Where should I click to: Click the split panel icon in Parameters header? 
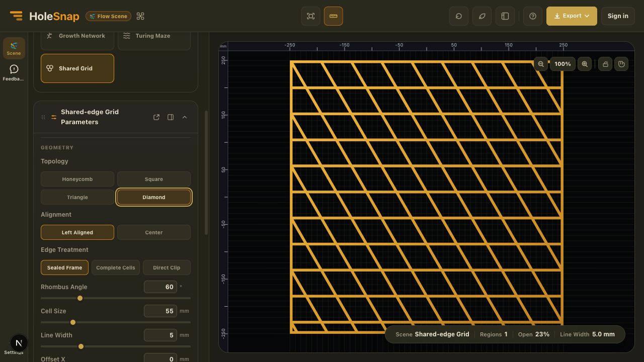pyautogui.click(x=171, y=117)
